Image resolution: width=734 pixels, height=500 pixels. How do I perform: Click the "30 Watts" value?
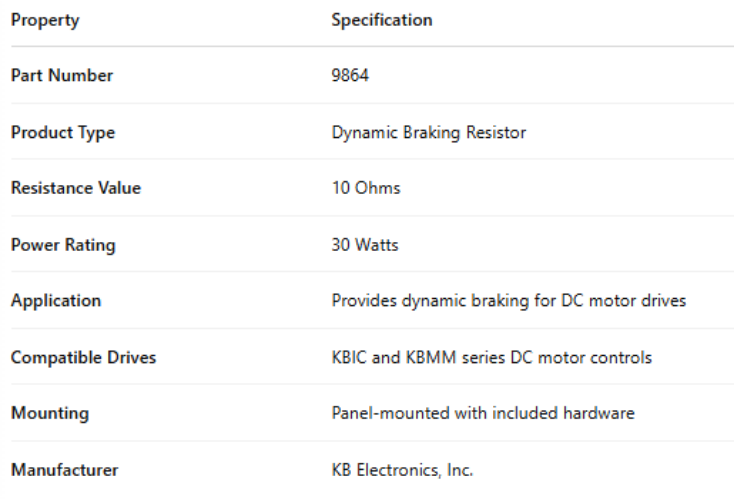click(x=364, y=245)
